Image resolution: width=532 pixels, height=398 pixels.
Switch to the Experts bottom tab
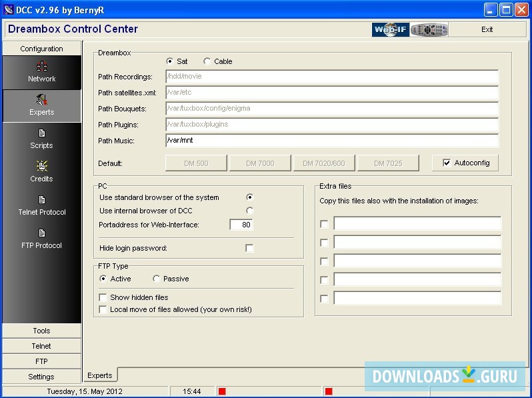100,375
